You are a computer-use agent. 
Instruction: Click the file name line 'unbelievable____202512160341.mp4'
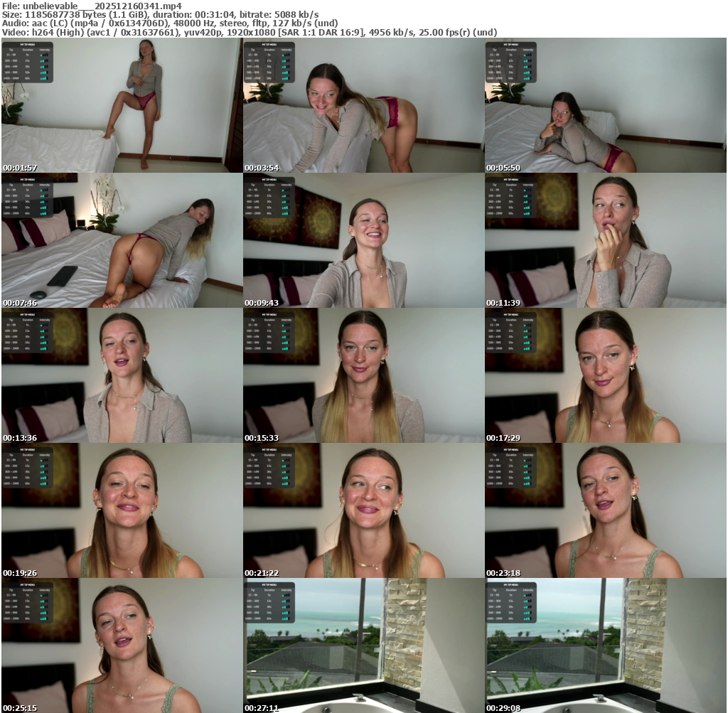(x=92, y=6)
